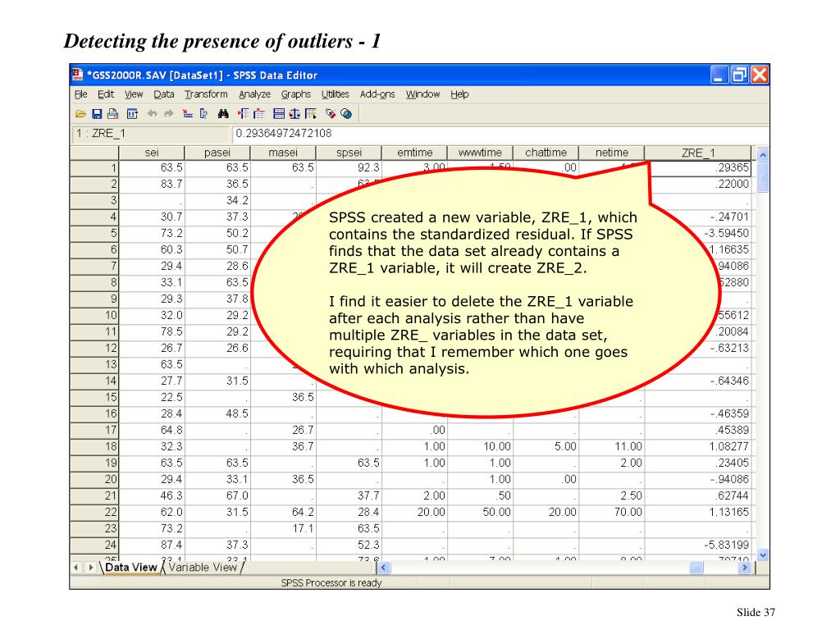Click the Select Cases icon
840x630 pixels.
tap(311, 113)
